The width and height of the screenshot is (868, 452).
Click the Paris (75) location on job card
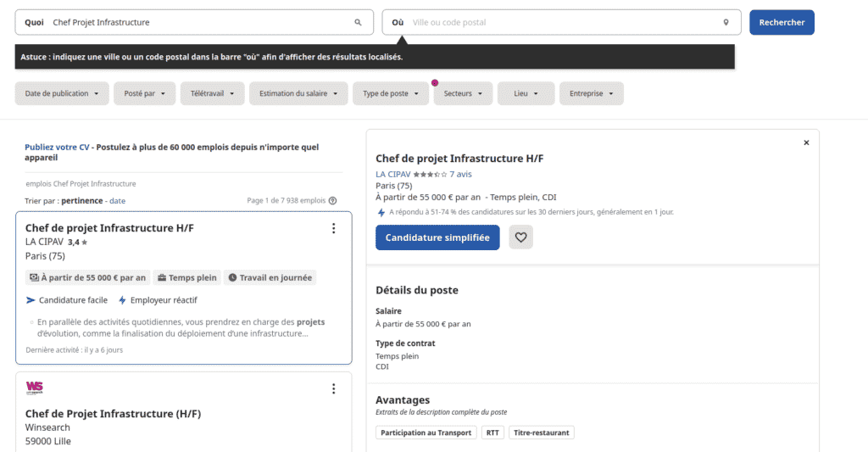click(x=46, y=256)
